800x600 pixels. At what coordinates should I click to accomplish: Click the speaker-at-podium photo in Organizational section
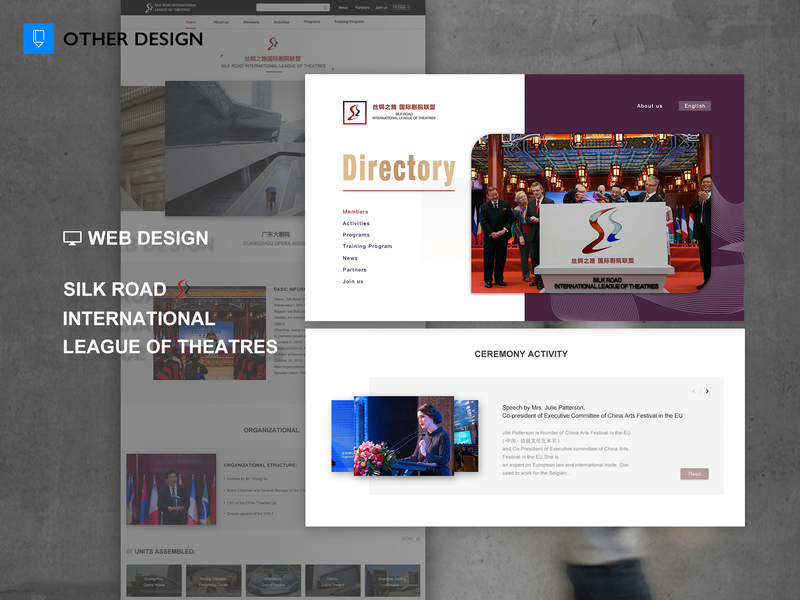pos(171,489)
